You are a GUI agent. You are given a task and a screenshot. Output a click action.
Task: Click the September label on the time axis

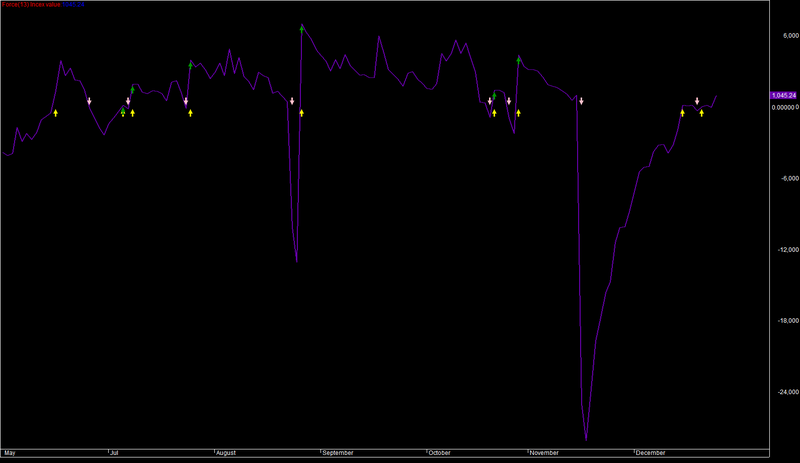point(338,453)
